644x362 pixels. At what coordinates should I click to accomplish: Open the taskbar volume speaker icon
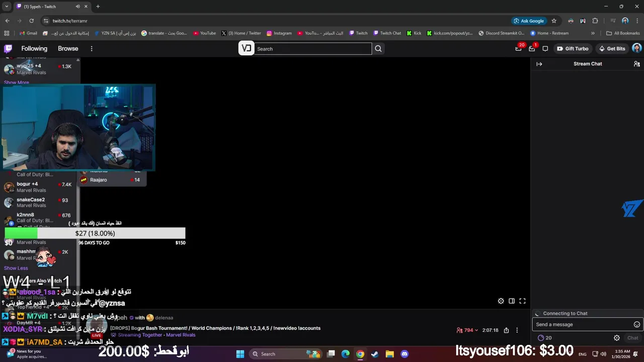point(603,354)
